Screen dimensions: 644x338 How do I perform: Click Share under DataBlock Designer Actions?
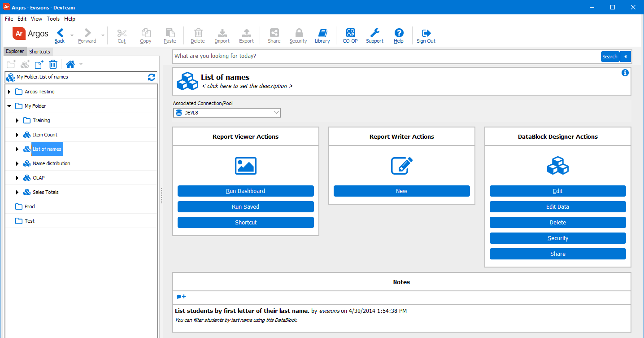point(558,254)
